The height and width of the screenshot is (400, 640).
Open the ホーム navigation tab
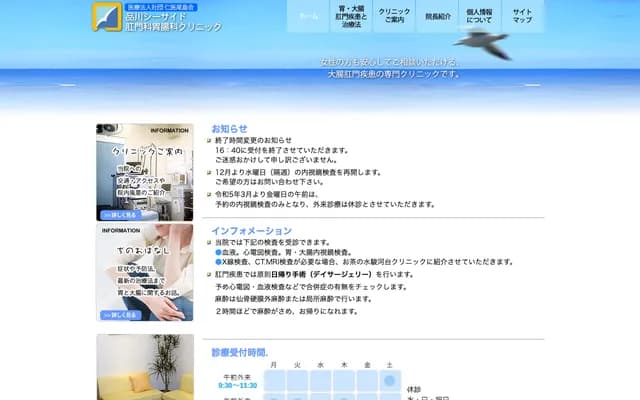(x=308, y=16)
